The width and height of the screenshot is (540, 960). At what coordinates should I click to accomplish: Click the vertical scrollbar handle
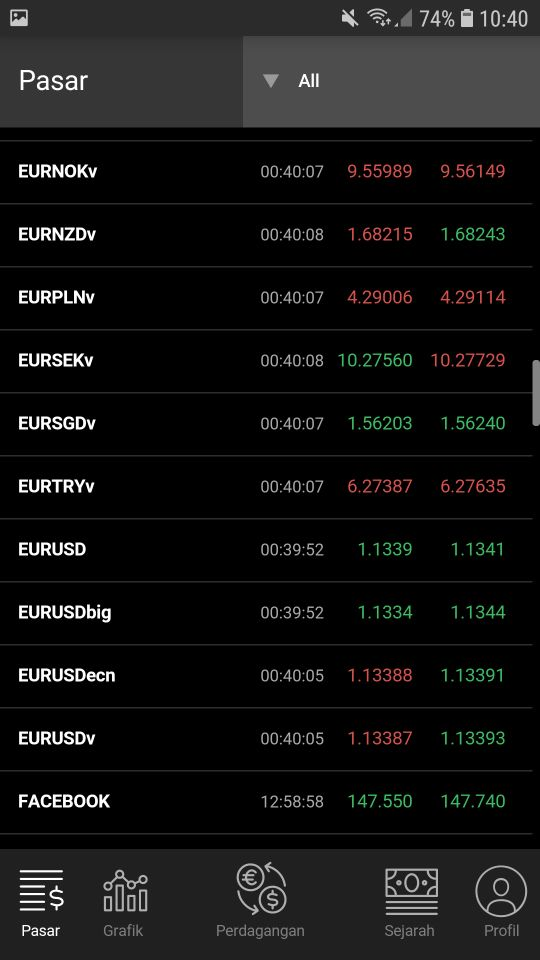click(x=536, y=392)
